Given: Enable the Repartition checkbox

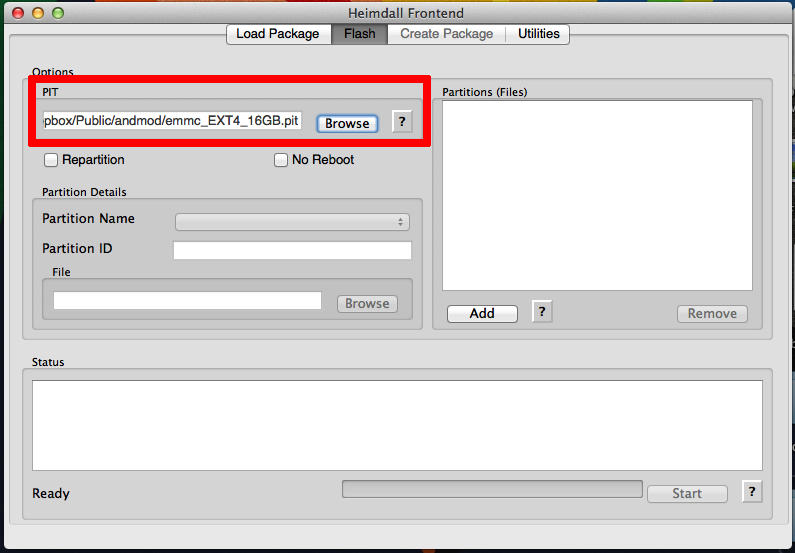Looking at the screenshot, I should (x=51, y=160).
